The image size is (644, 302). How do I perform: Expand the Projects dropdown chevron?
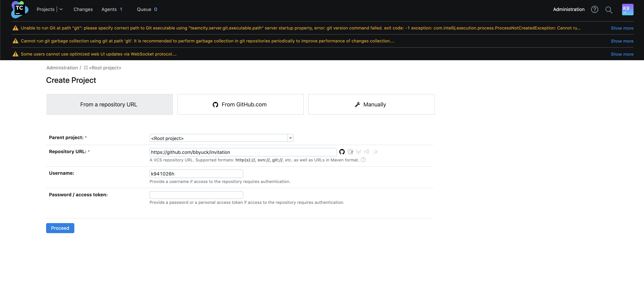pyautogui.click(x=61, y=9)
